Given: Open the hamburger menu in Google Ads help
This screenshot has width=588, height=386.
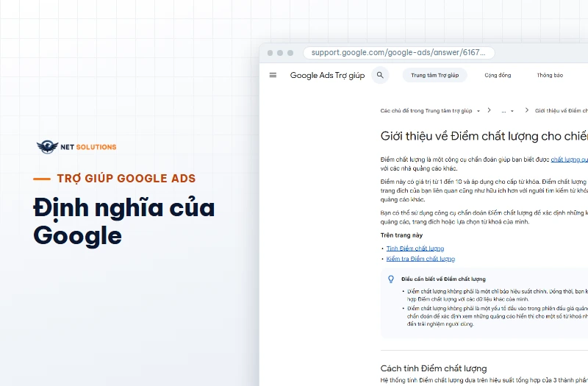Looking at the screenshot, I should (273, 75).
